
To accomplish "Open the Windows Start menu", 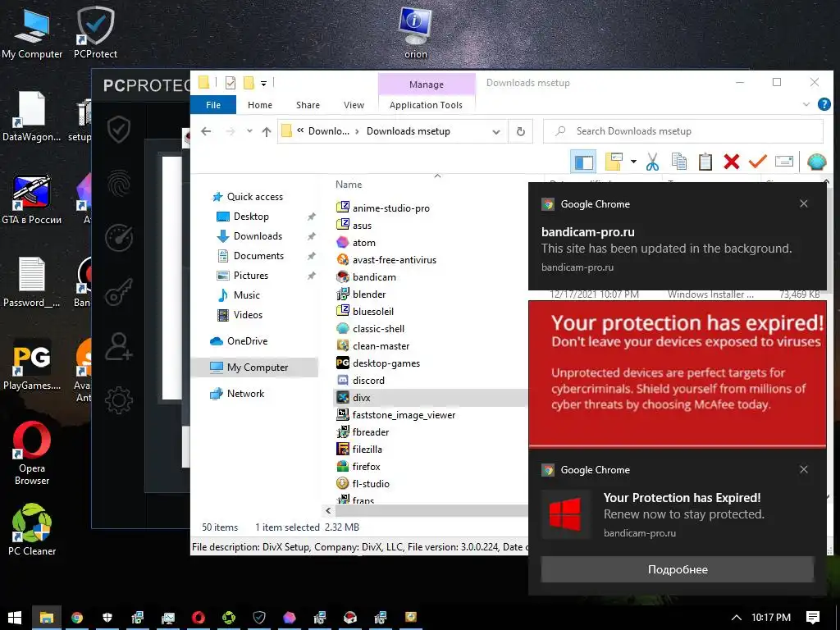I will click(15, 618).
